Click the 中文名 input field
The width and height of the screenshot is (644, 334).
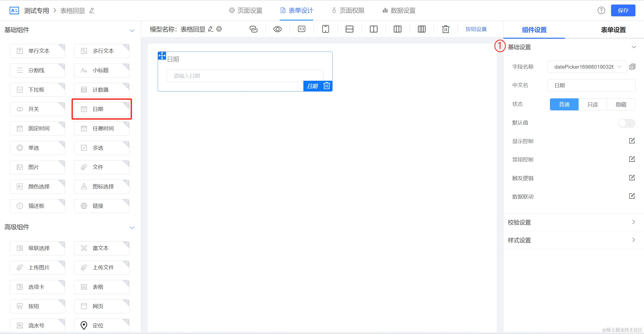tap(591, 86)
